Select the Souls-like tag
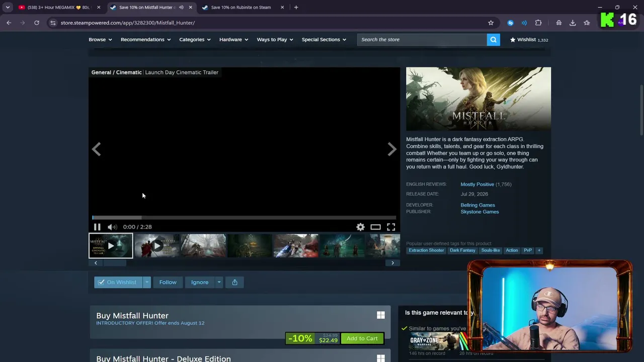This screenshot has height=362, width=644. pos(491,250)
